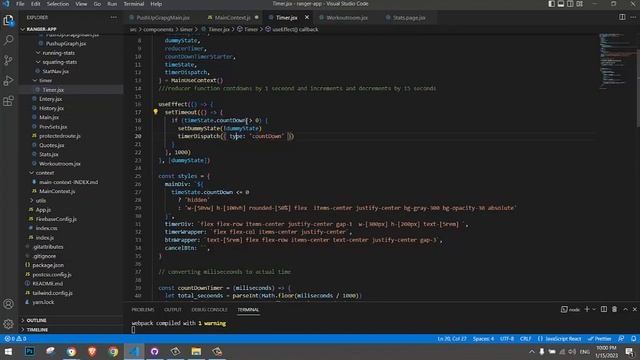
Task: Open Workoutroom.jsx in file explorer
Action: pos(60,164)
